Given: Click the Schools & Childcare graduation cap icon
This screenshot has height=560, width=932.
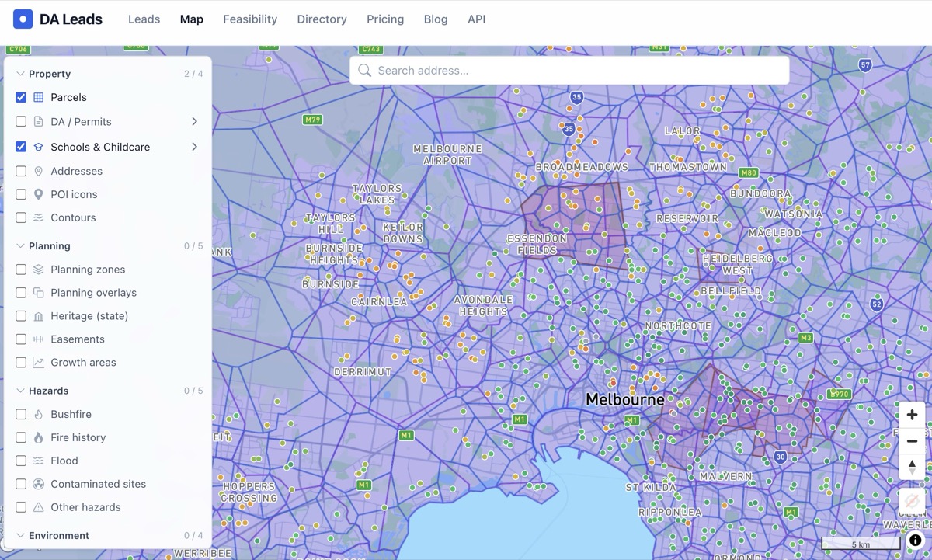Looking at the screenshot, I should click(38, 147).
